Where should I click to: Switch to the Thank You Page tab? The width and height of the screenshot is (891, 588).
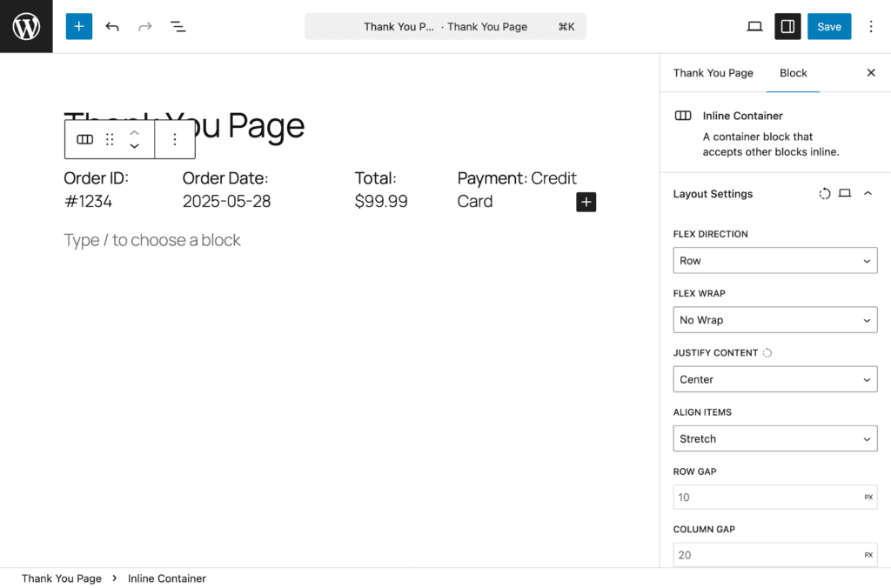[x=713, y=73]
